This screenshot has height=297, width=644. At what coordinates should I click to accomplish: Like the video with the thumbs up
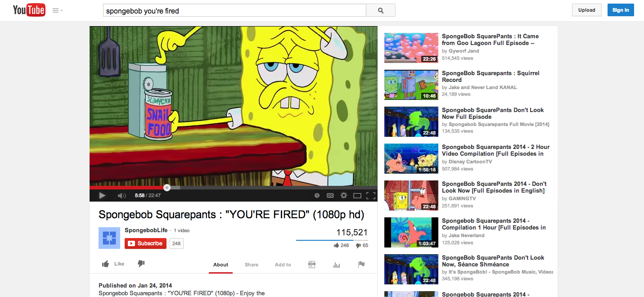click(x=113, y=264)
